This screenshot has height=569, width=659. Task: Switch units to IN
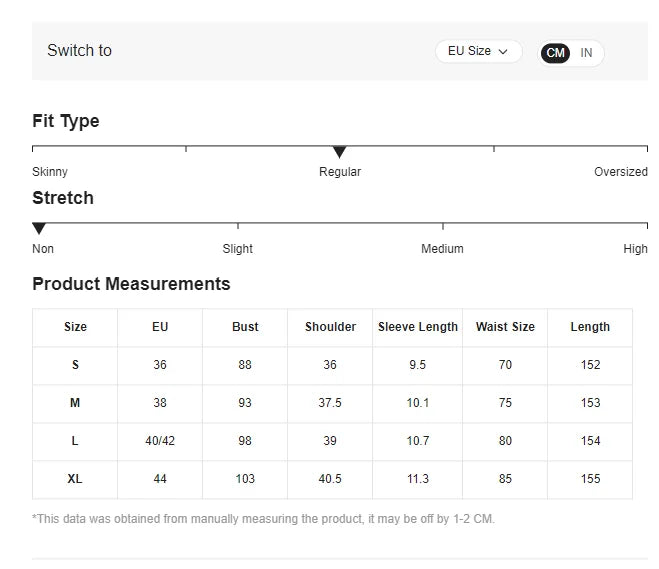(586, 53)
